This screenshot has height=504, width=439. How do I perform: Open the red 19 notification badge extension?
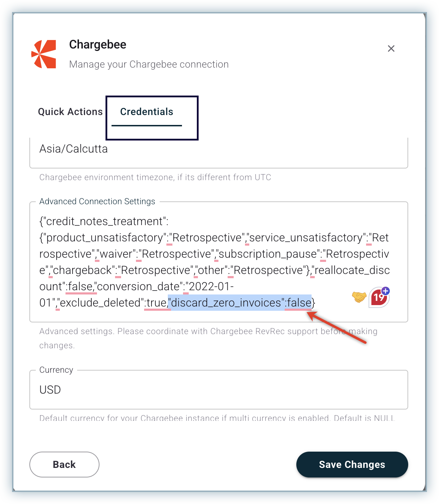click(379, 298)
